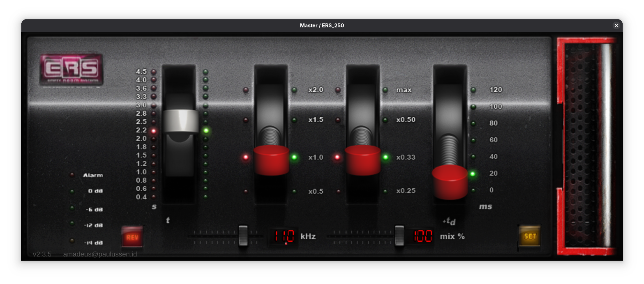Click the 4.5 s red time LED
The height and width of the screenshot is (284, 644).
point(153,72)
